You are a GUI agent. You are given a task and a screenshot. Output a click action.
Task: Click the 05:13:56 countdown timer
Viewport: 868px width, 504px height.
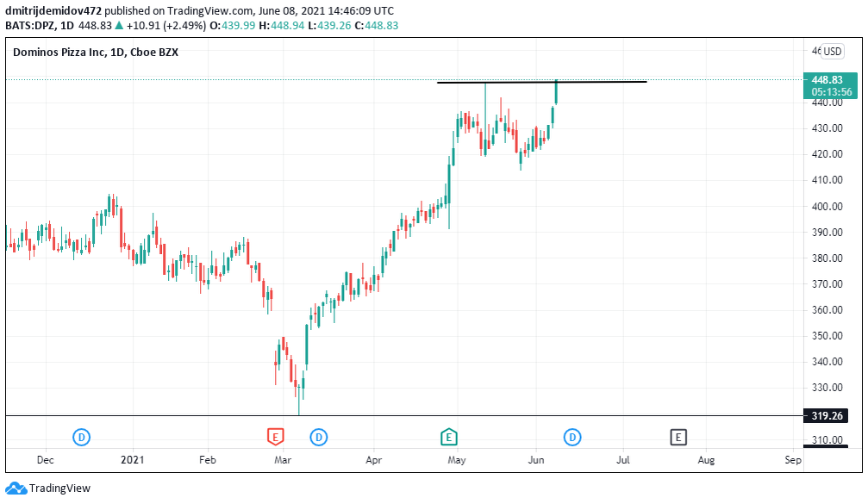point(832,92)
